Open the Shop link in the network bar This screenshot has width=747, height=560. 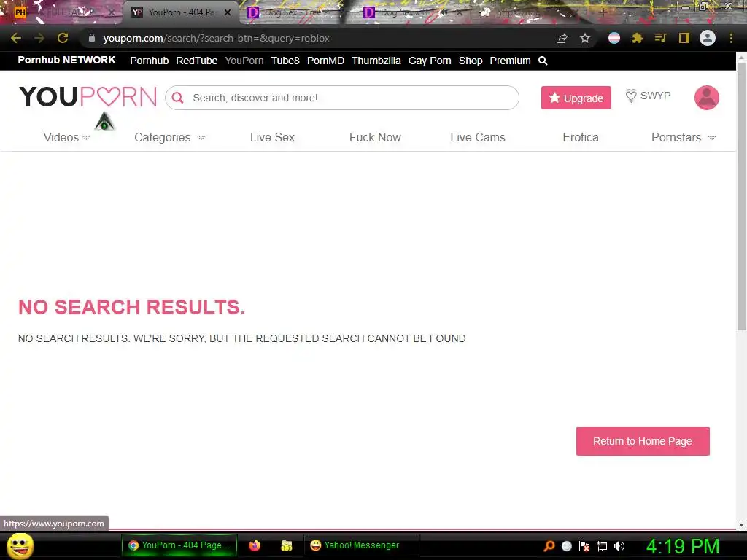(471, 61)
